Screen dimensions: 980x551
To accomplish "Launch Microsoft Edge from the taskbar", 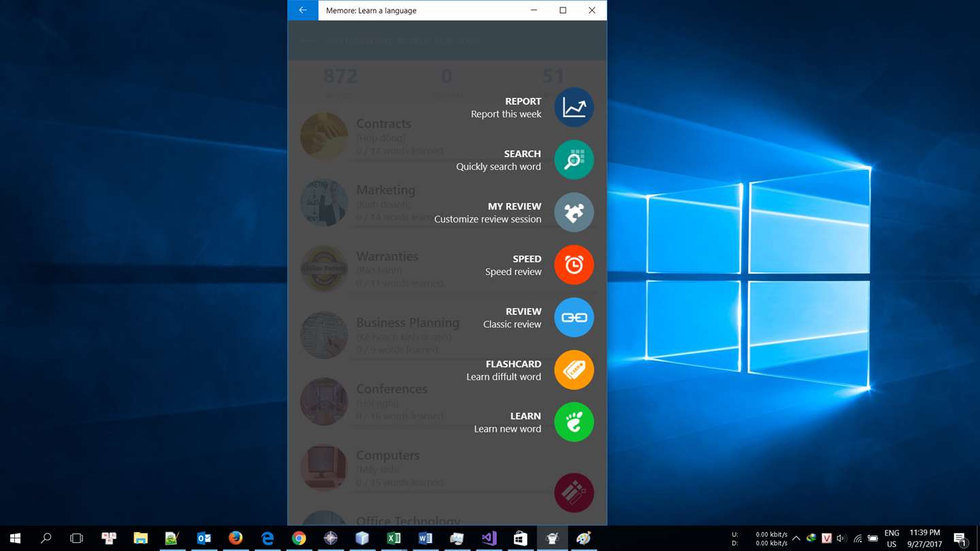I will pos(267,538).
